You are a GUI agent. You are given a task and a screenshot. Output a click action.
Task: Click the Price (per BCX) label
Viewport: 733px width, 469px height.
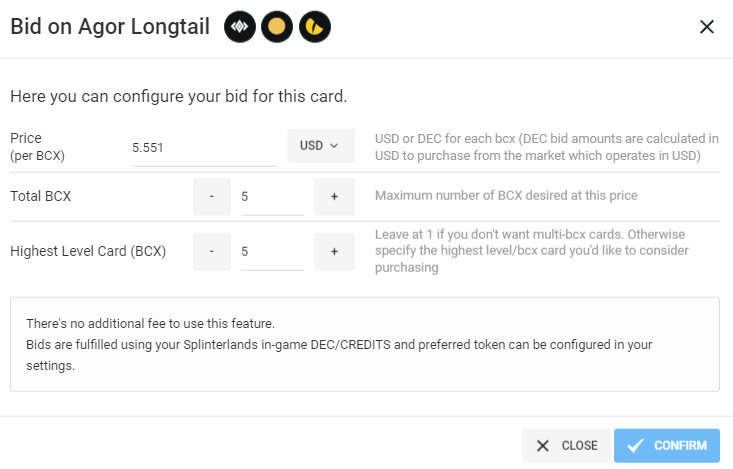(37, 147)
